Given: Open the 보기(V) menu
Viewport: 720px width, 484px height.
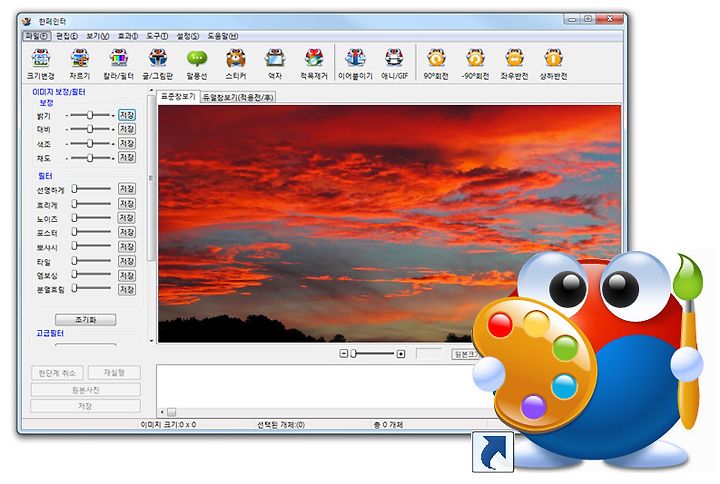Looking at the screenshot, I should point(98,36).
